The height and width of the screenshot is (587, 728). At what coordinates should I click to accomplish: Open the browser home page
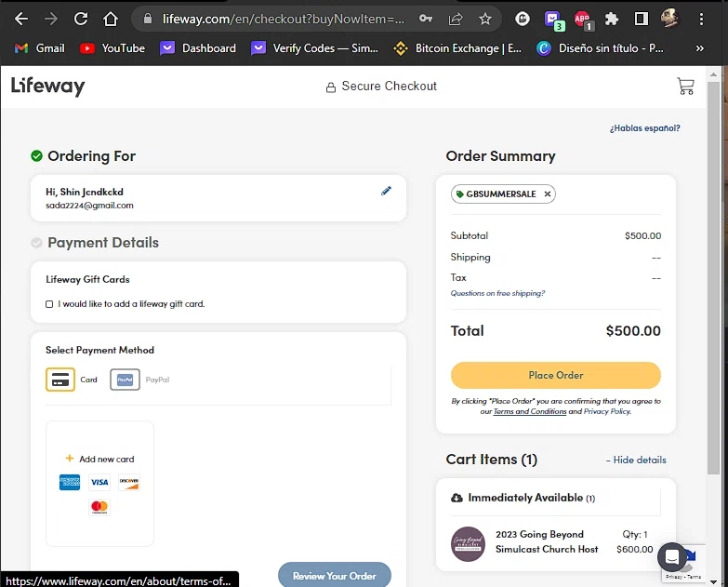[x=111, y=19]
